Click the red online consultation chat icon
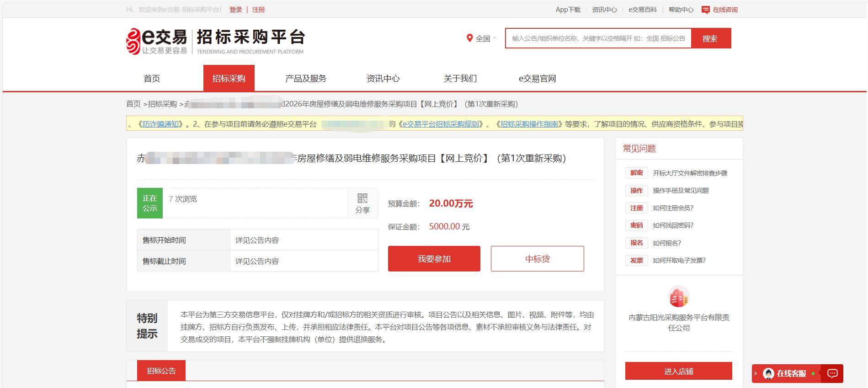This screenshot has width=868, height=388. [x=706, y=10]
